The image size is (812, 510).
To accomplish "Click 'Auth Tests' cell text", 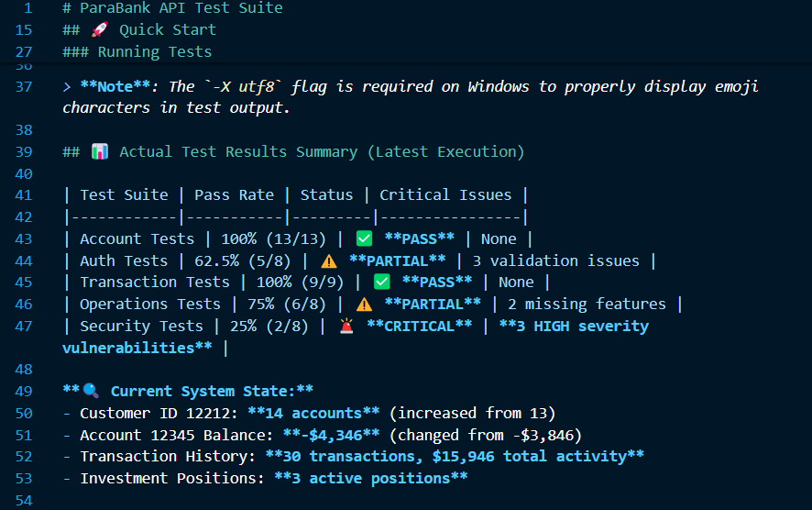I will pyautogui.click(x=124, y=261).
